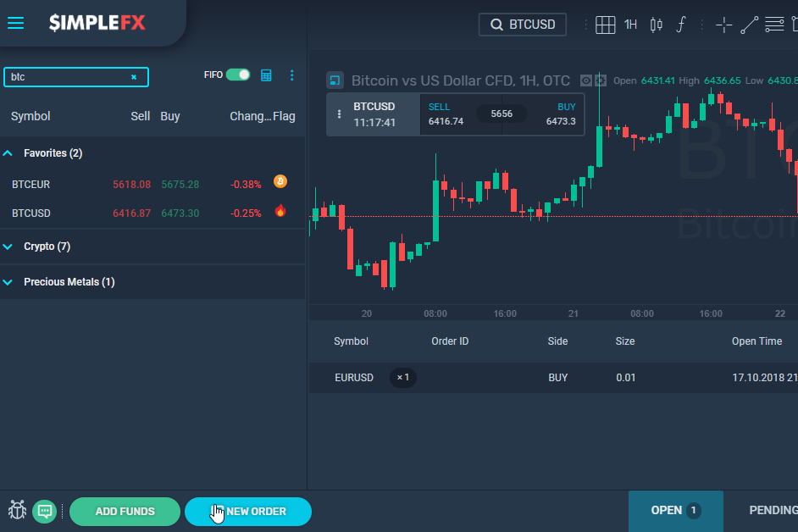The width and height of the screenshot is (798, 532).
Task: Select the crosshair cursor tool
Action: point(724,25)
